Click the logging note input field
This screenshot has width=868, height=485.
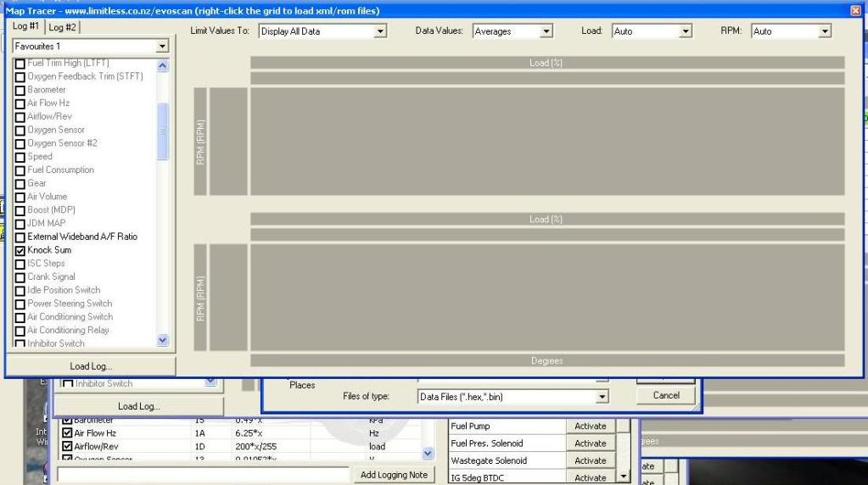203,475
